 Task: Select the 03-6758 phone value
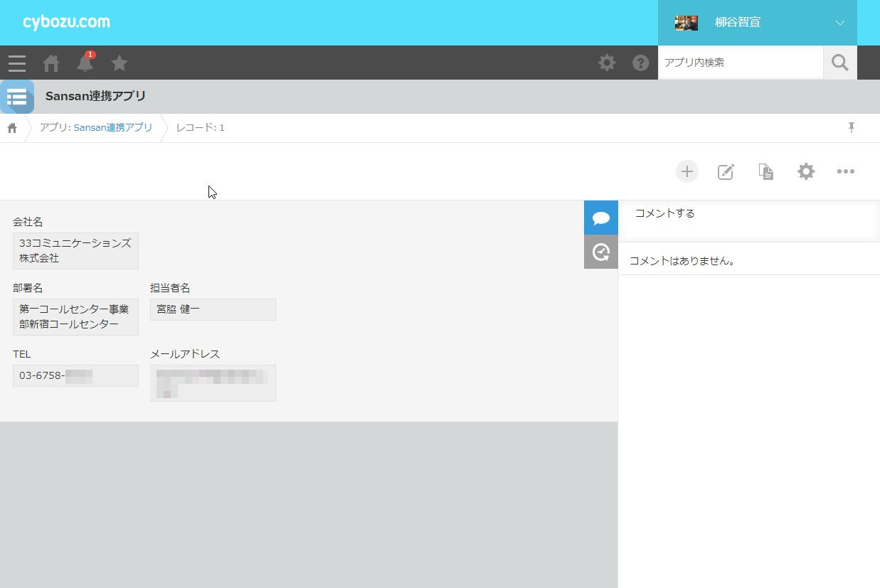(75, 375)
